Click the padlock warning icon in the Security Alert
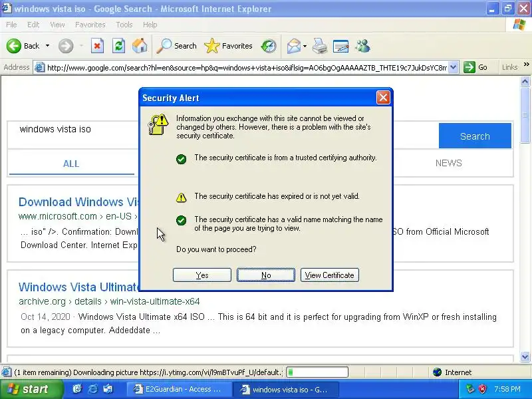 tap(158, 124)
